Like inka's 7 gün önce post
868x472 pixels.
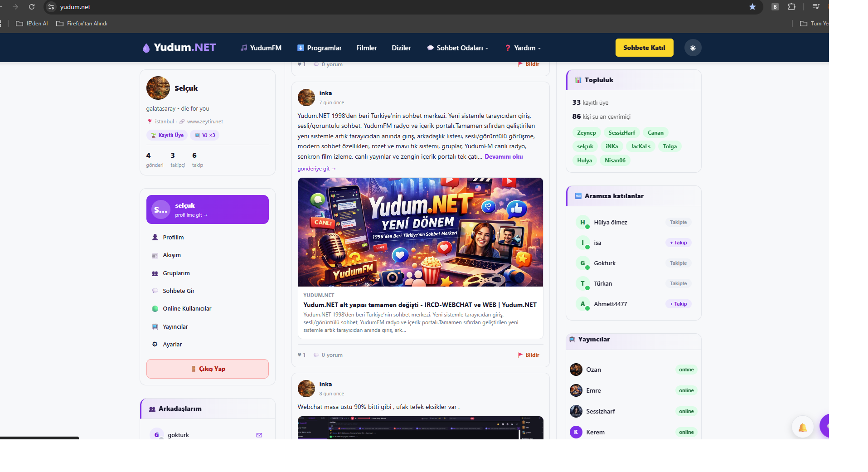coord(301,355)
